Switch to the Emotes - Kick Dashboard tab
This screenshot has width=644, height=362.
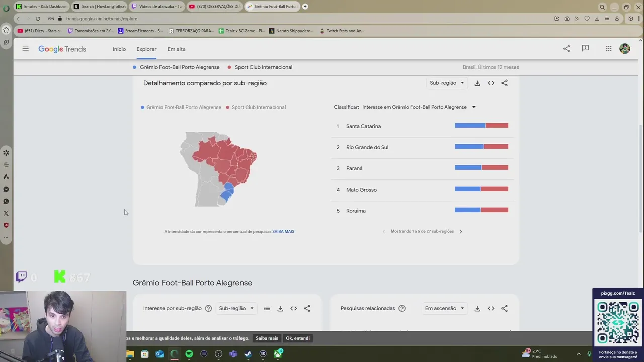tap(42, 7)
